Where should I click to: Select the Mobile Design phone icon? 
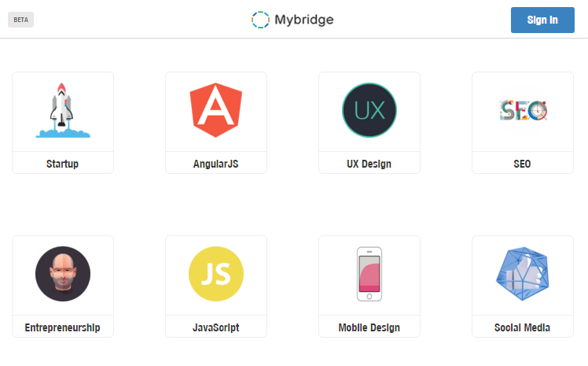(369, 274)
